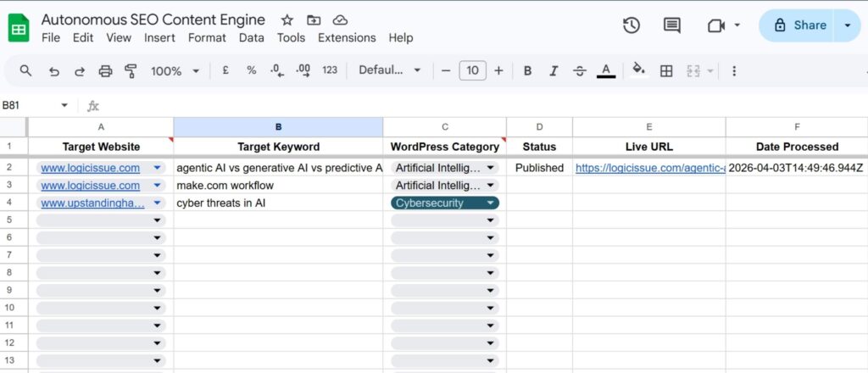Click the move to folder icon
The height and width of the screenshot is (373, 868).
click(314, 20)
